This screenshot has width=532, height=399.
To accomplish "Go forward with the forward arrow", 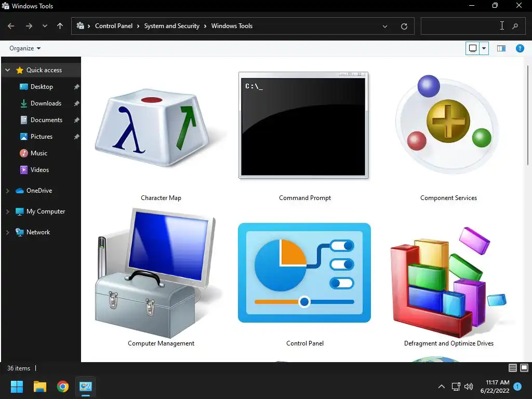I will coord(29,26).
